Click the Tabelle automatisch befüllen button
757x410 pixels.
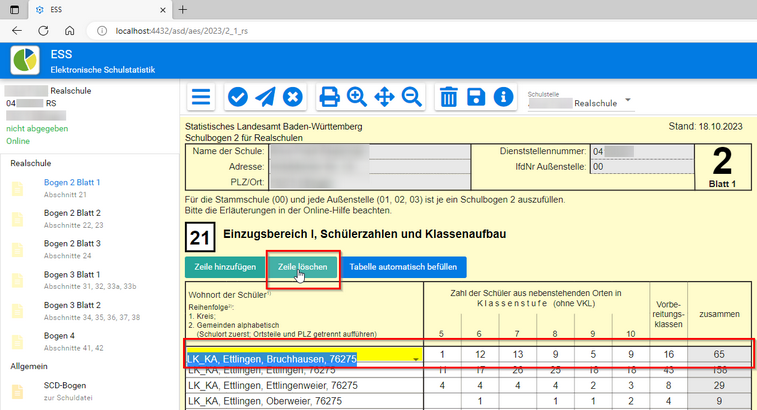click(403, 268)
